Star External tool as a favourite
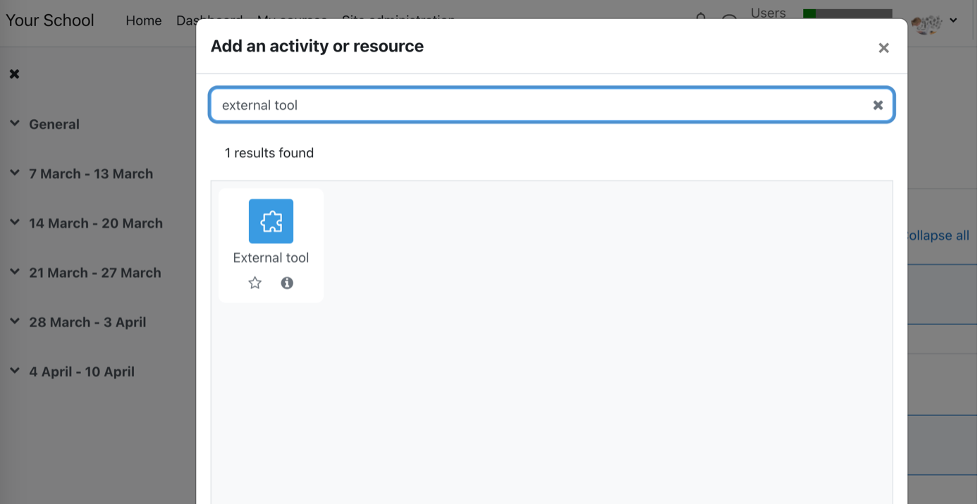980x504 pixels. (255, 283)
